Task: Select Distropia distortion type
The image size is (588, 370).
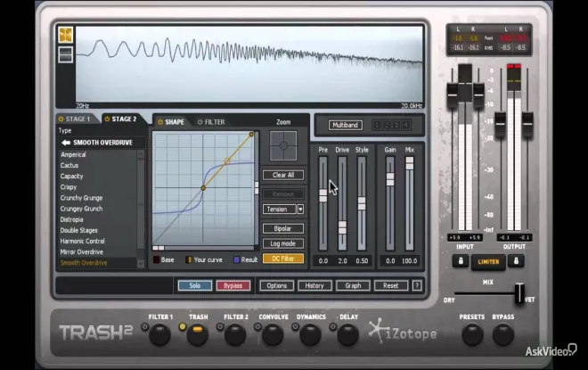Action: (x=71, y=219)
